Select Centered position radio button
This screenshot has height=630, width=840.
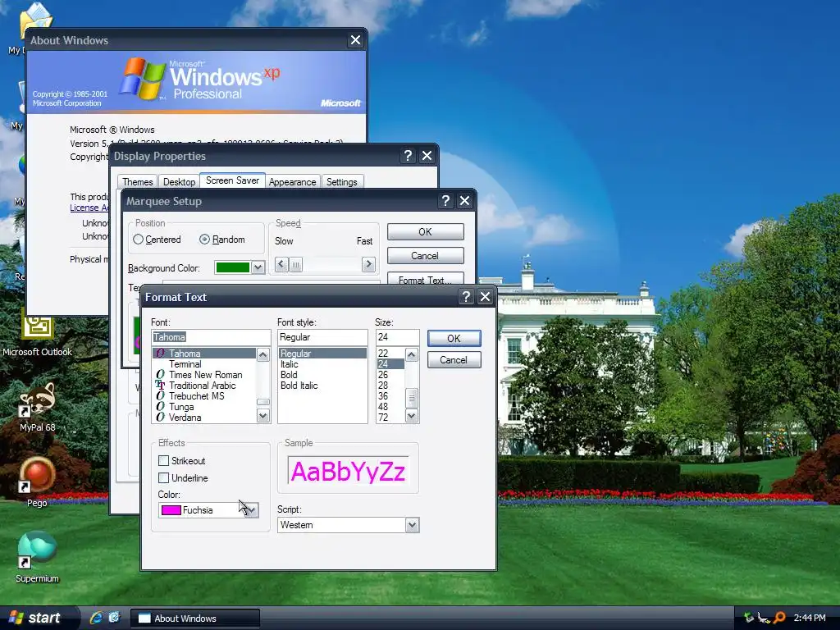(x=138, y=240)
